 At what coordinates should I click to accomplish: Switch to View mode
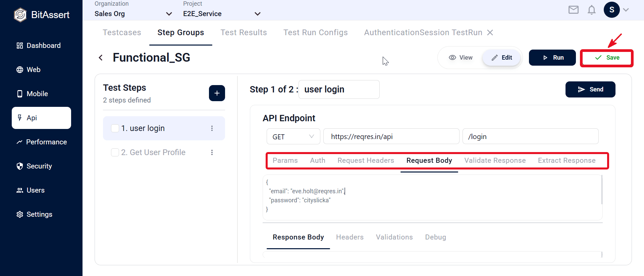461,58
